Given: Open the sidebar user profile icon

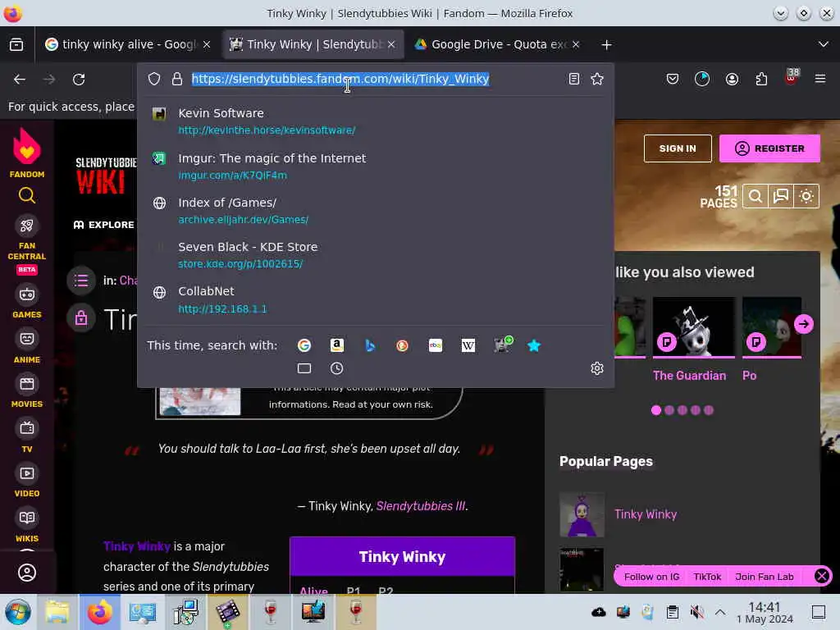Looking at the screenshot, I should (x=27, y=573).
